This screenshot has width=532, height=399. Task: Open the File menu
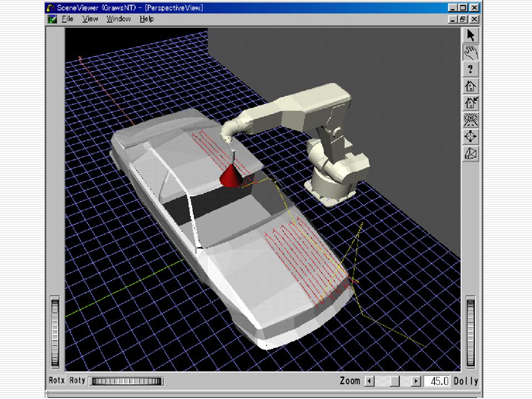68,19
